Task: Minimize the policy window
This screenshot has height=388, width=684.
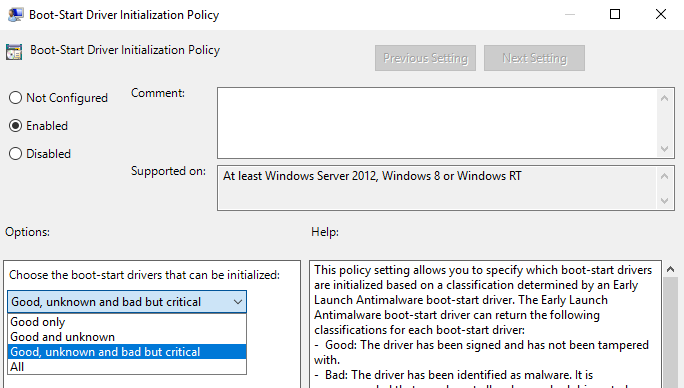Action: tap(570, 14)
